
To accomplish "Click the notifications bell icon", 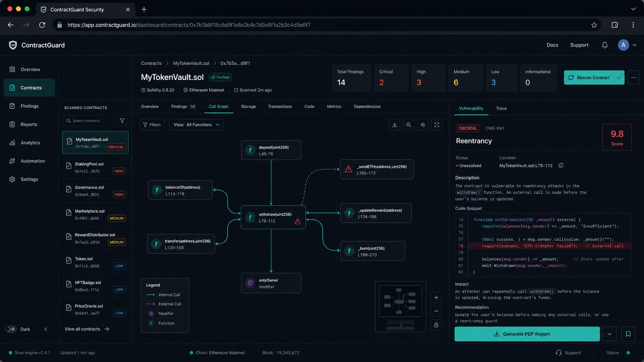I will point(605,45).
